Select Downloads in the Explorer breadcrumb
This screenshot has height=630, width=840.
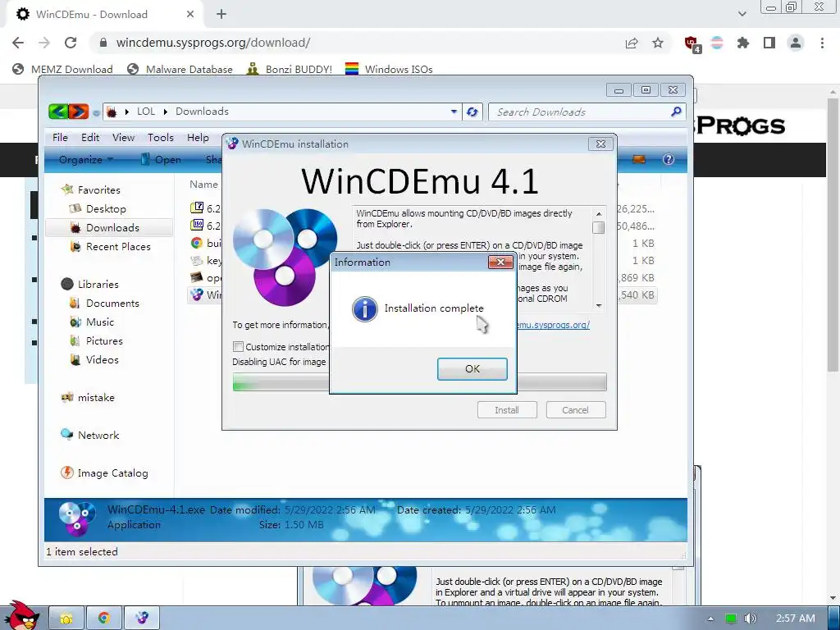point(202,112)
